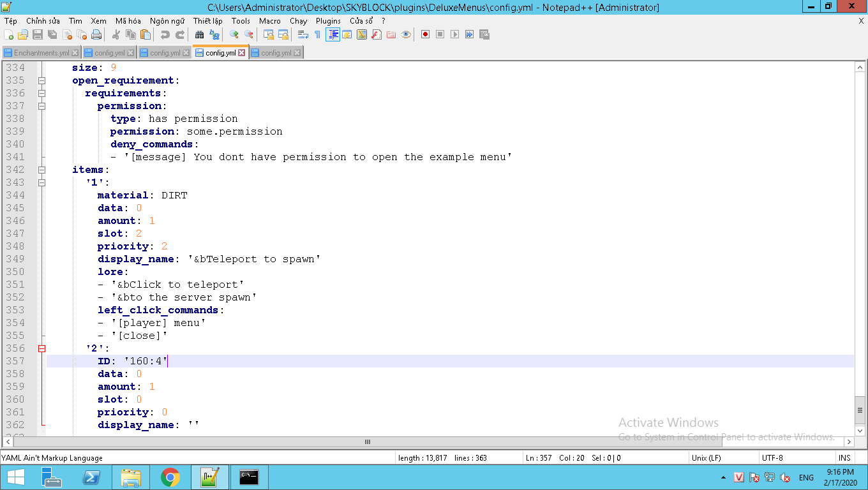The width and height of the screenshot is (868, 490).
Task: Click the INS insert mode indicator in status bar
Action: pyautogui.click(x=844, y=457)
